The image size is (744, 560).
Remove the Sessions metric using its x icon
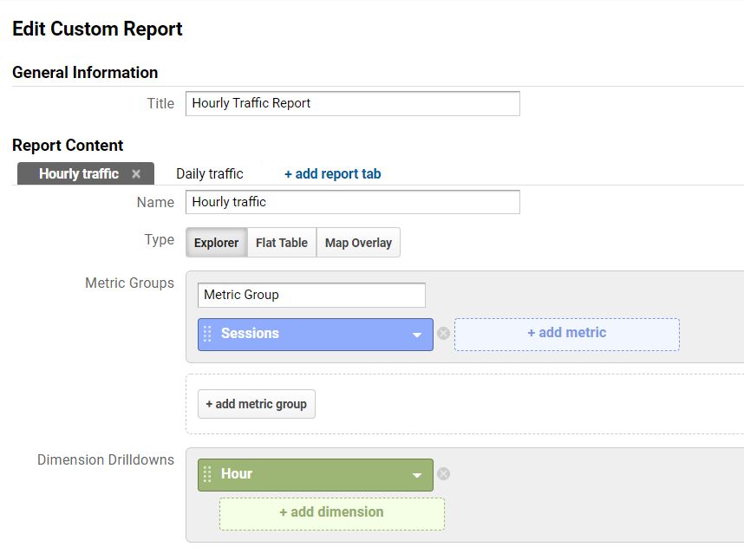click(x=443, y=334)
